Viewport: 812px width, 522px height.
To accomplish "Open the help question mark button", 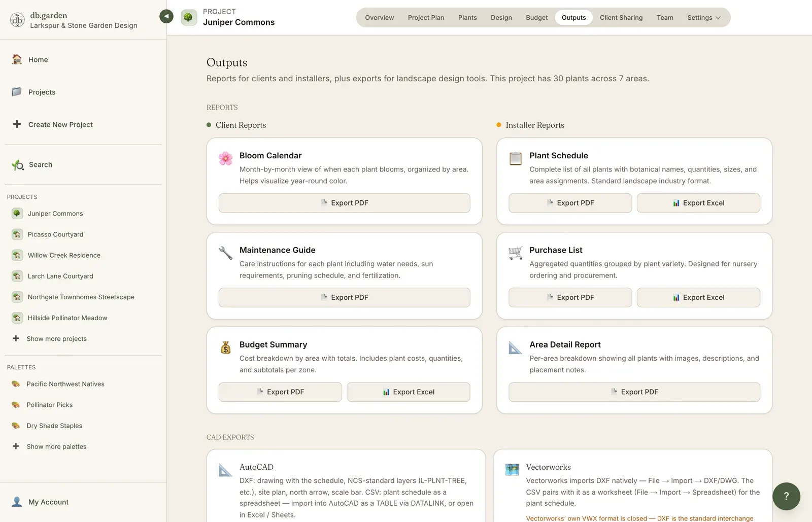I will click(786, 496).
